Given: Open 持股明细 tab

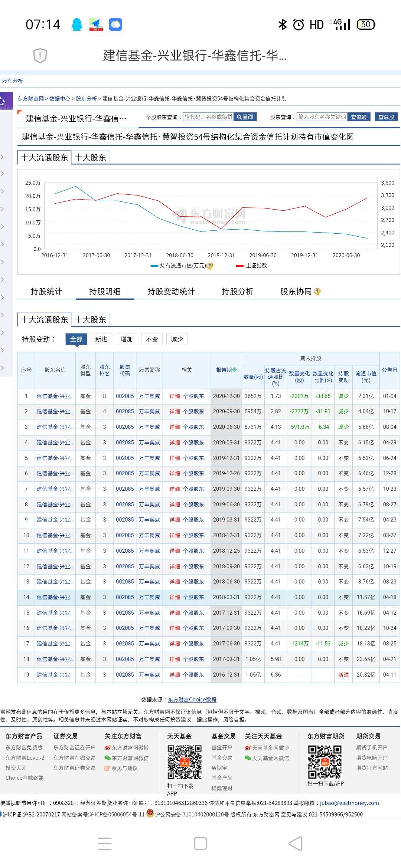Looking at the screenshot, I should point(105,292).
